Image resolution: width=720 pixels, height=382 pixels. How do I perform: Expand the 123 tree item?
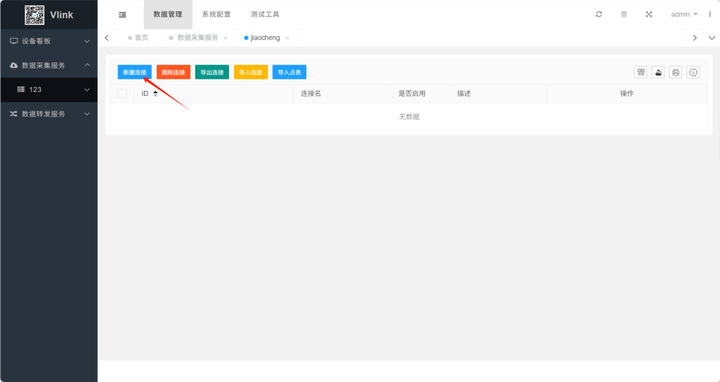[x=49, y=90]
